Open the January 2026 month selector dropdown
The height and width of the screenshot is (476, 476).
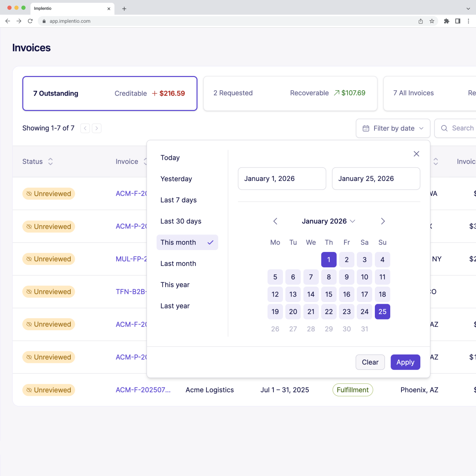coord(353,221)
